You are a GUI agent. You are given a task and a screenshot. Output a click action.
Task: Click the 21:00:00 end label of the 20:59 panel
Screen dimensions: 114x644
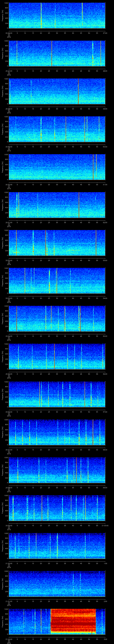coord(105,525)
